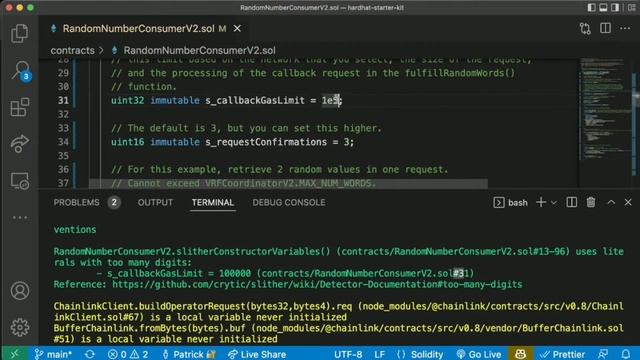Switch to the OUTPUT panel tab
This screenshot has height=360, width=640.
tap(155, 202)
